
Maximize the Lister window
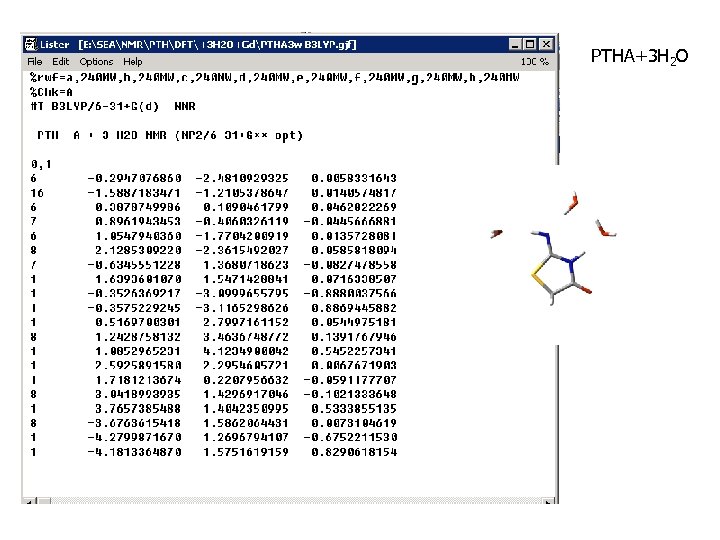(530, 45)
